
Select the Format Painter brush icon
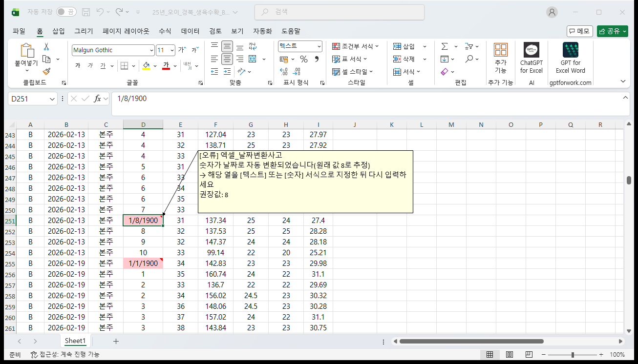click(x=46, y=71)
